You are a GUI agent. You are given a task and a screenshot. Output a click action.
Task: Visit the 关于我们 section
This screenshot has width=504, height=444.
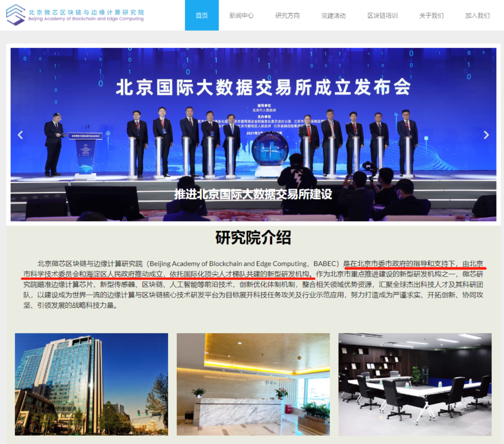(x=431, y=15)
